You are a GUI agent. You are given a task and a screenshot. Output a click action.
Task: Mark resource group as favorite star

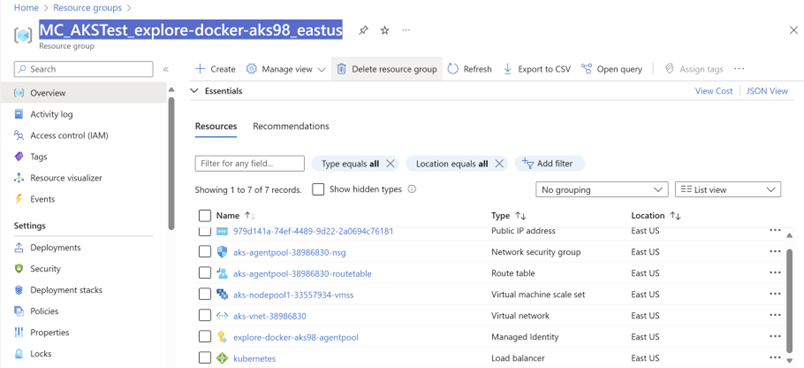[385, 30]
